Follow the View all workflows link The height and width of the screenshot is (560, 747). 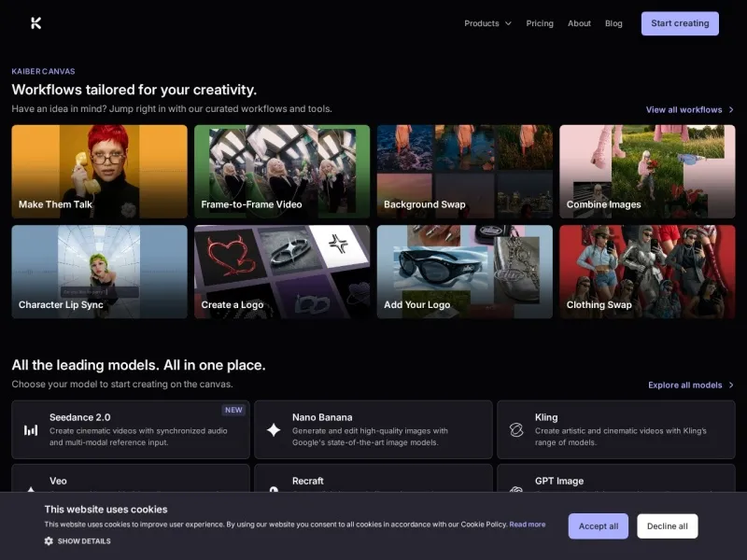[x=684, y=109]
